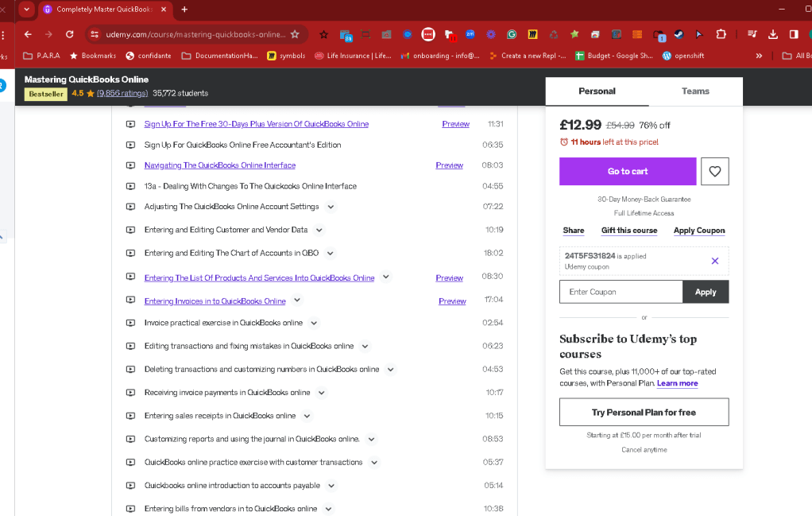Open the cursor arrow extension icon
Viewport: 812px width, 516px height.
pyautogui.click(x=699, y=34)
